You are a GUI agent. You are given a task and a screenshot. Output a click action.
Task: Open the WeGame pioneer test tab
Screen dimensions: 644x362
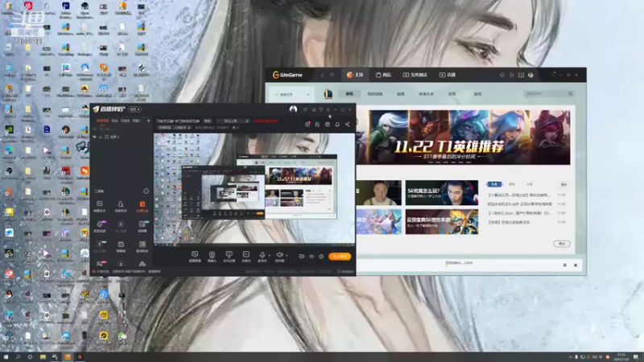(415, 75)
